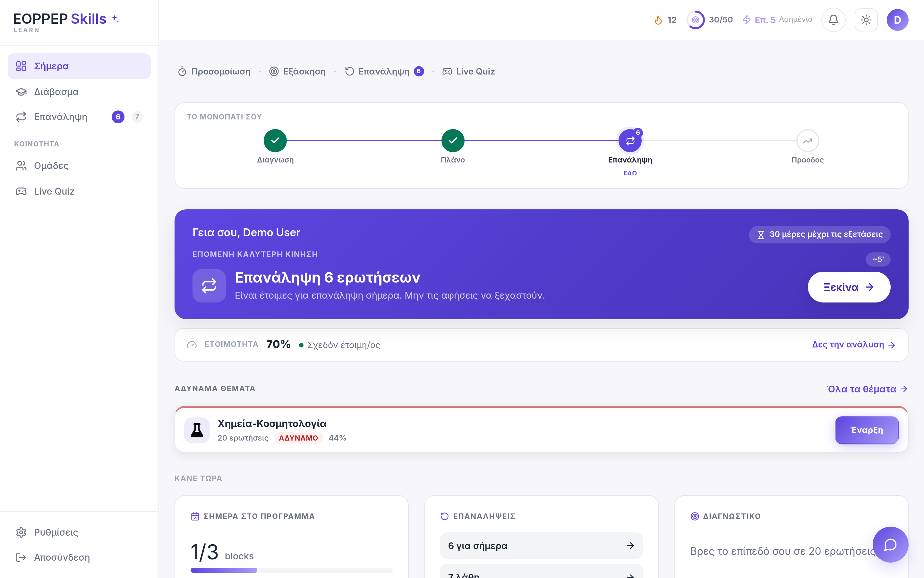Click the flask icon for Χημεία-Κοσμητολογία

(197, 430)
